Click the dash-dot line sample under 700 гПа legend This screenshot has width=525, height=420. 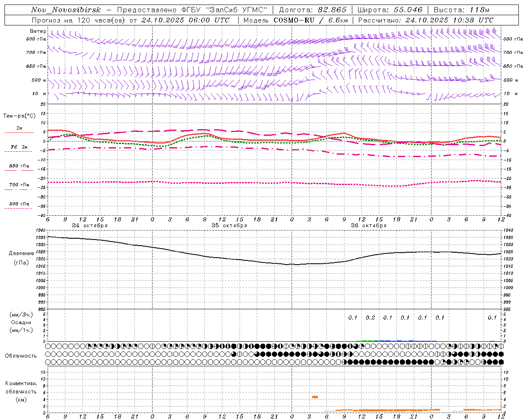18,189
